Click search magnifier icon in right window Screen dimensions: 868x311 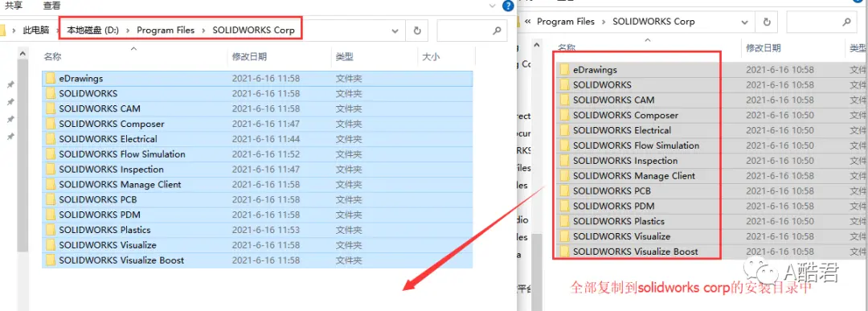coord(846,22)
